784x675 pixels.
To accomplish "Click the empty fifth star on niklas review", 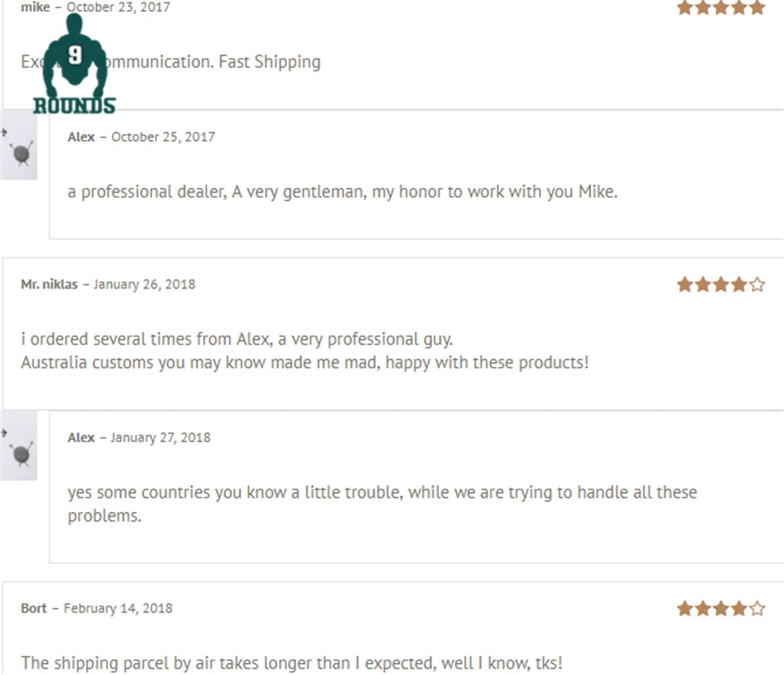I will (757, 285).
